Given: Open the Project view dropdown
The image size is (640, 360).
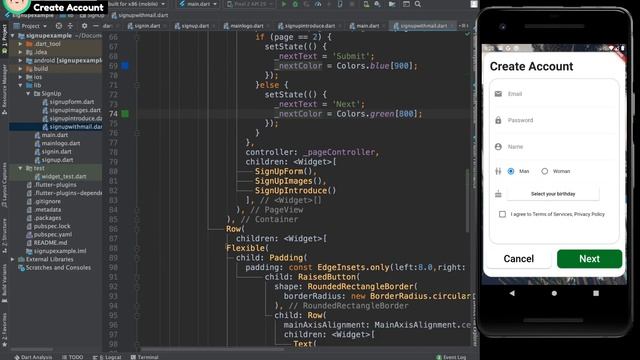Looking at the screenshot, I should coord(30,26).
